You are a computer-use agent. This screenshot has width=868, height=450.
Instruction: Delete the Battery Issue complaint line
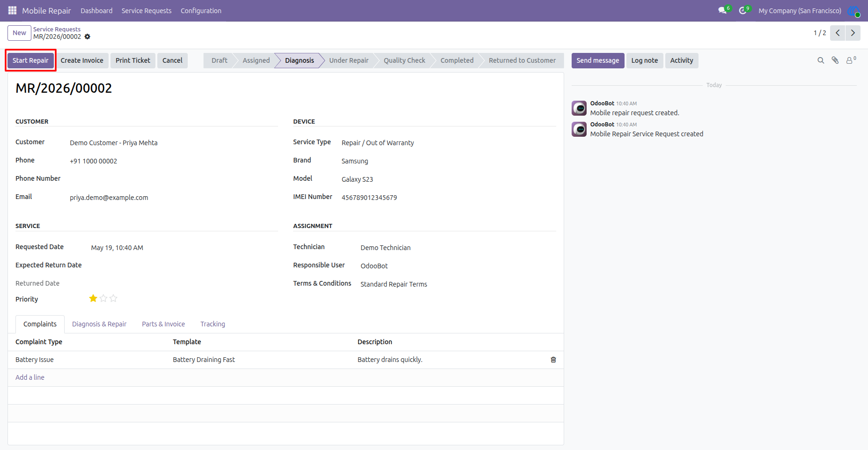tap(553, 360)
